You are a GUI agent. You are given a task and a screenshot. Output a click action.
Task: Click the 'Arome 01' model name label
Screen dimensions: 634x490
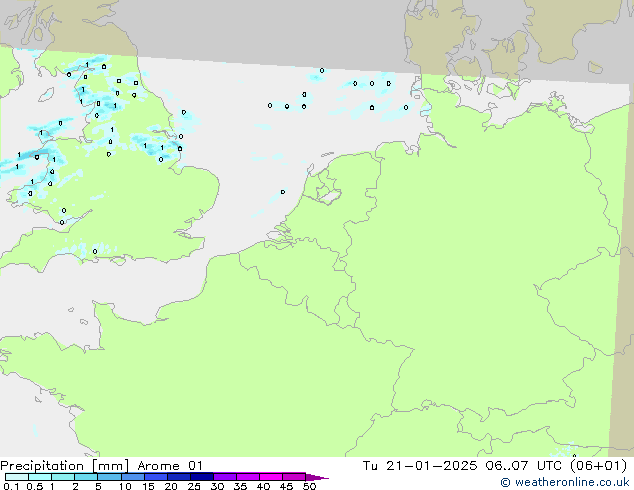click(170, 466)
